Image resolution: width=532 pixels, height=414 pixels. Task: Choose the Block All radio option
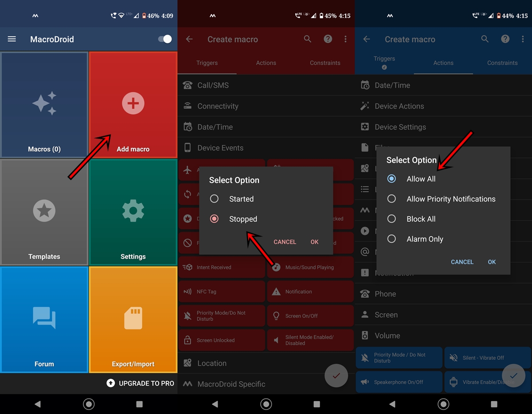[392, 219]
